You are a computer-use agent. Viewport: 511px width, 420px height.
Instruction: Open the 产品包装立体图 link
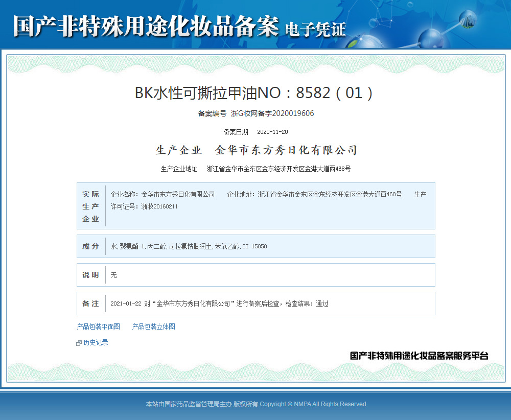(153, 326)
